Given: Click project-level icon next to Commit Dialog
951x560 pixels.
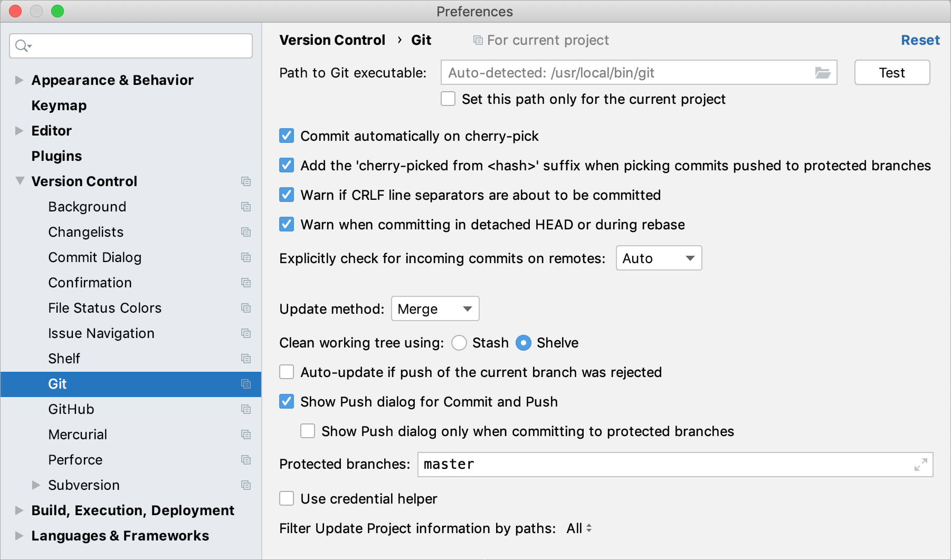Looking at the screenshot, I should click(246, 257).
